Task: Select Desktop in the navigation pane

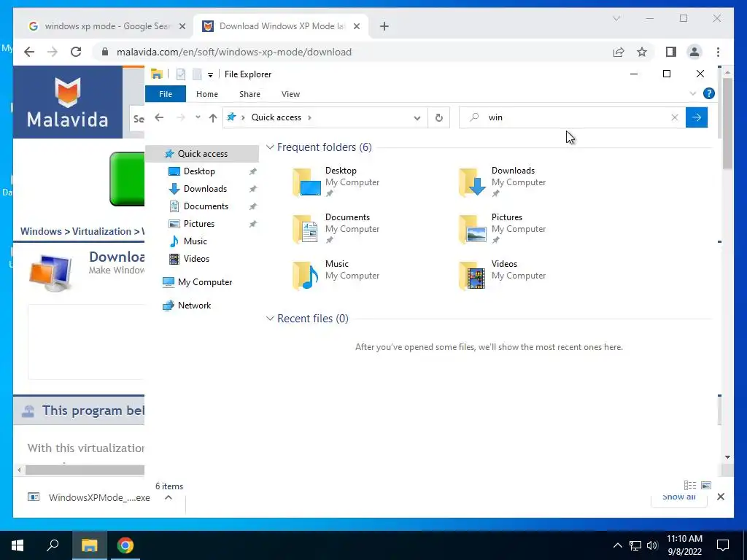Action: (199, 171)
